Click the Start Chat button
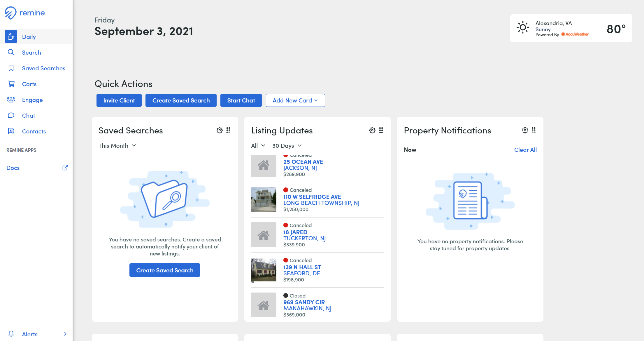This screenshot has width=644, height=341. click(241, 100)
